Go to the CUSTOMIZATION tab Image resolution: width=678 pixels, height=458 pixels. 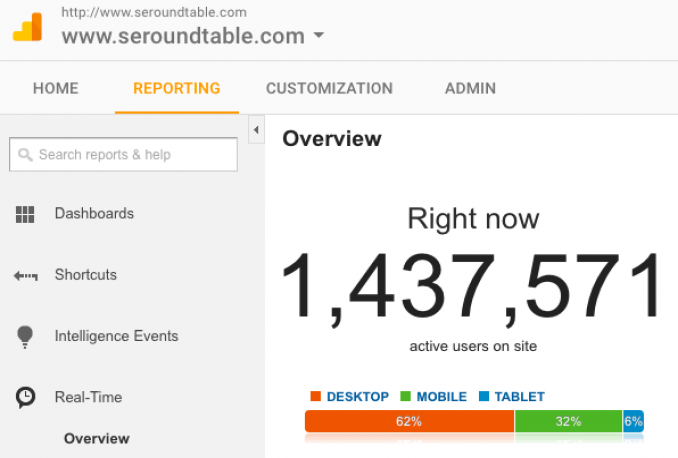[329, 88]
